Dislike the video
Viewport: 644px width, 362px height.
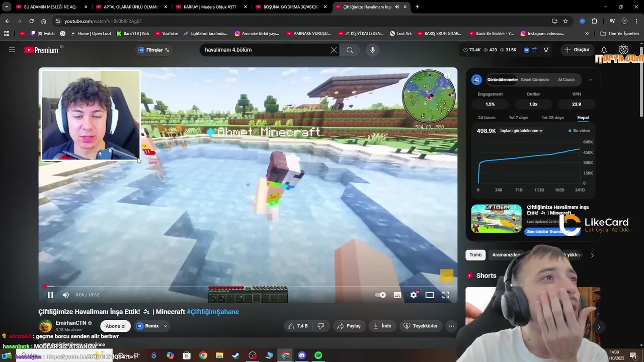tap(320, 326)
